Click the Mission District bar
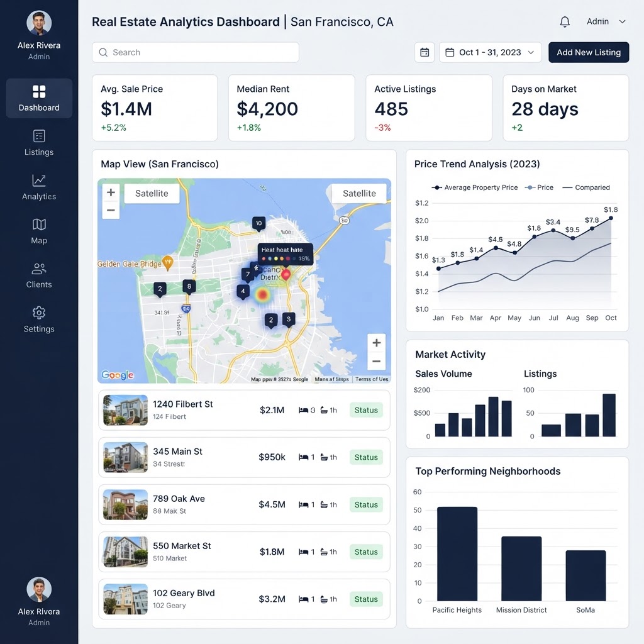The width and height of the screenshot is (644, 644). pos(521,569)
